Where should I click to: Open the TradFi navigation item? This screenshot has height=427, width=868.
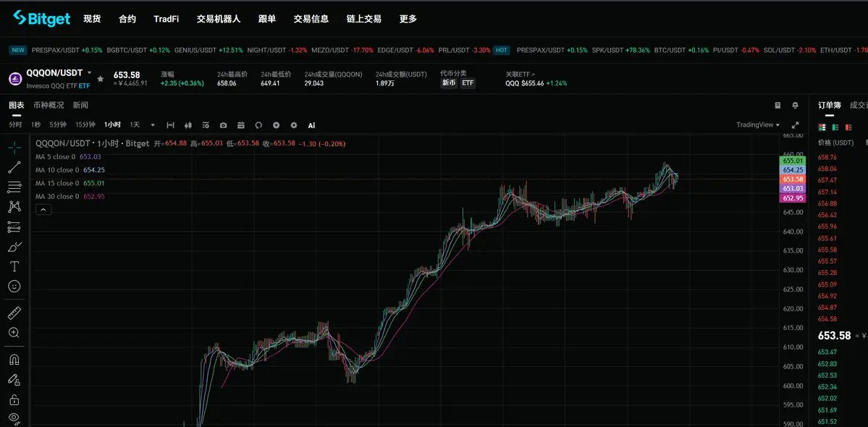click(x=166, y=19)
